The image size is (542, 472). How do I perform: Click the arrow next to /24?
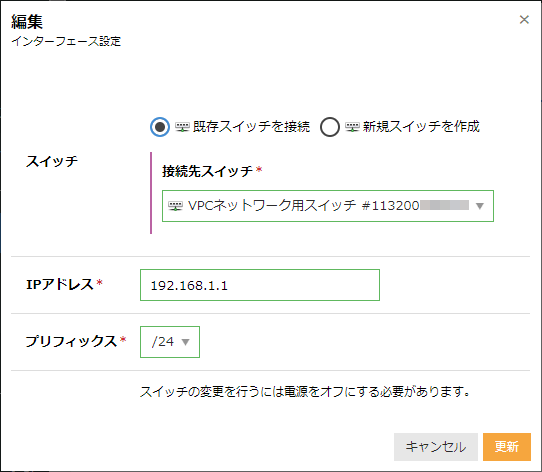186,342
